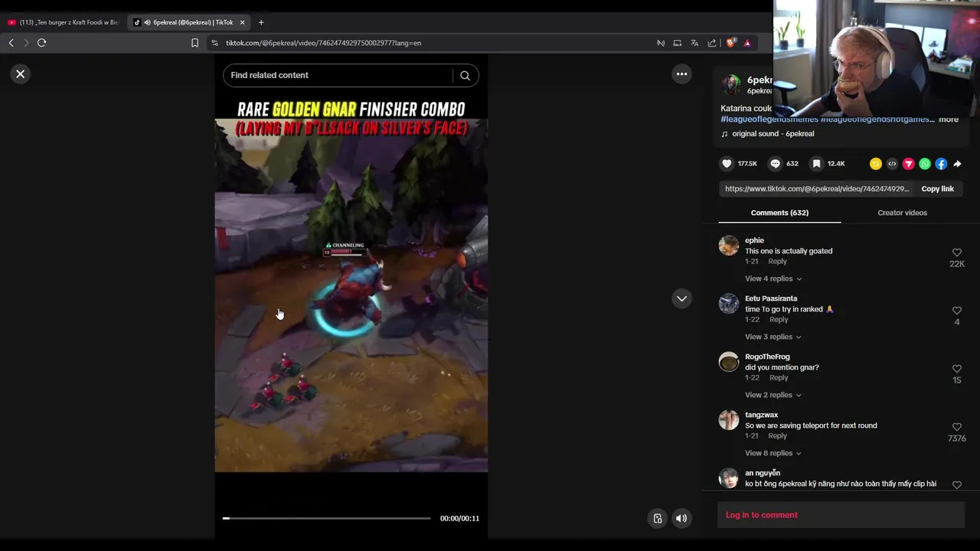
Task: Open RogoTheFrog's profile avatar
Action: point(729,361)
